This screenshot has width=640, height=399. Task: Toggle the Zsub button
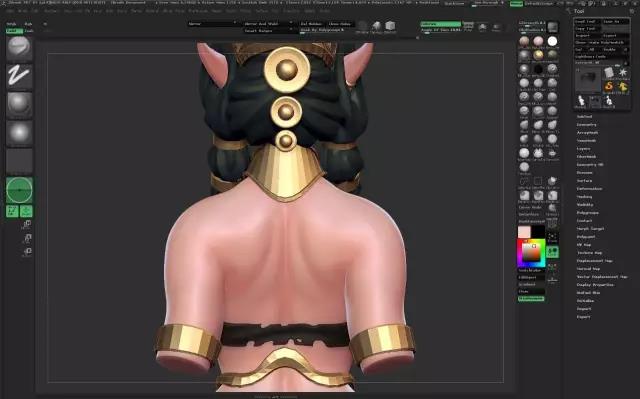point(29,31)
